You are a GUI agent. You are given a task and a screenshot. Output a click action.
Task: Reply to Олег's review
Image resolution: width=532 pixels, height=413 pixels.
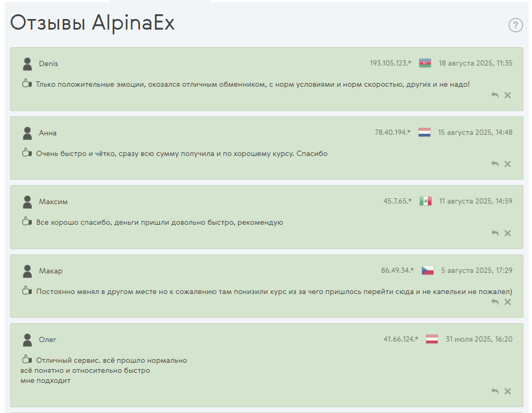coord(495,391)
